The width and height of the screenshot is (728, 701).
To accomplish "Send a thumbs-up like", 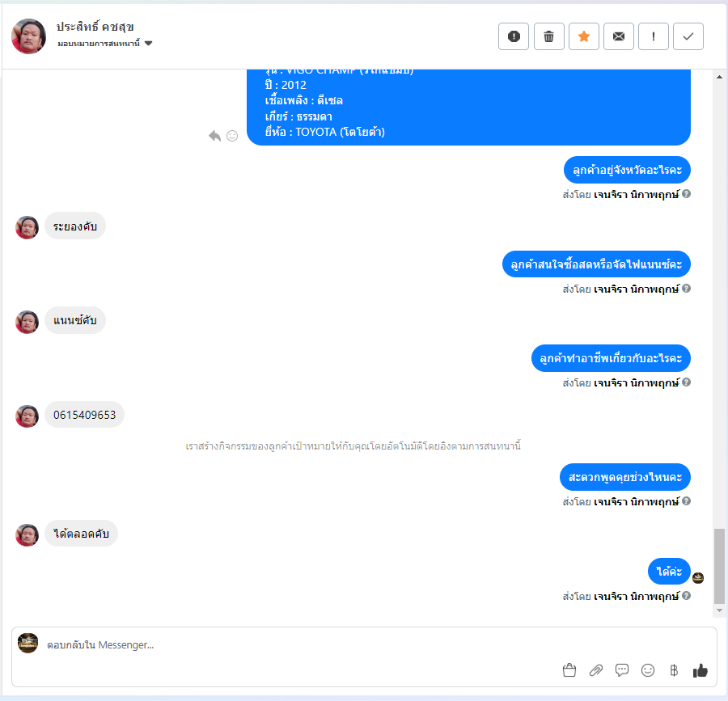I will click(x=700, y=670).
